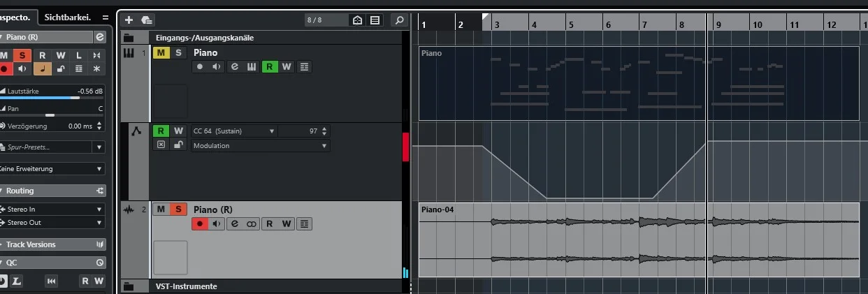Toggle monitor on Piano (R) track
Screen dimensions: 868x294
point(217,223)
